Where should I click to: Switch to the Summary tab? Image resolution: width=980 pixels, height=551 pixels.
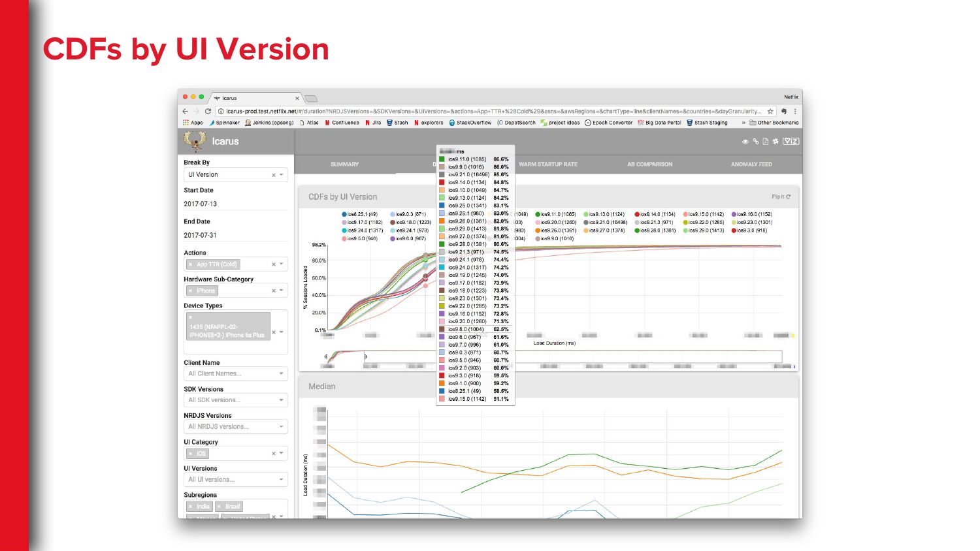344,165
